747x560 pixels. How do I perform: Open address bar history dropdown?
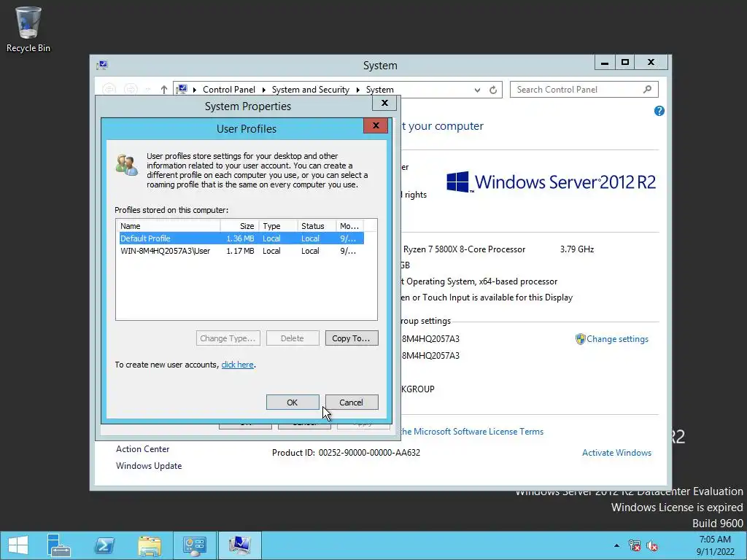[477, 90]
